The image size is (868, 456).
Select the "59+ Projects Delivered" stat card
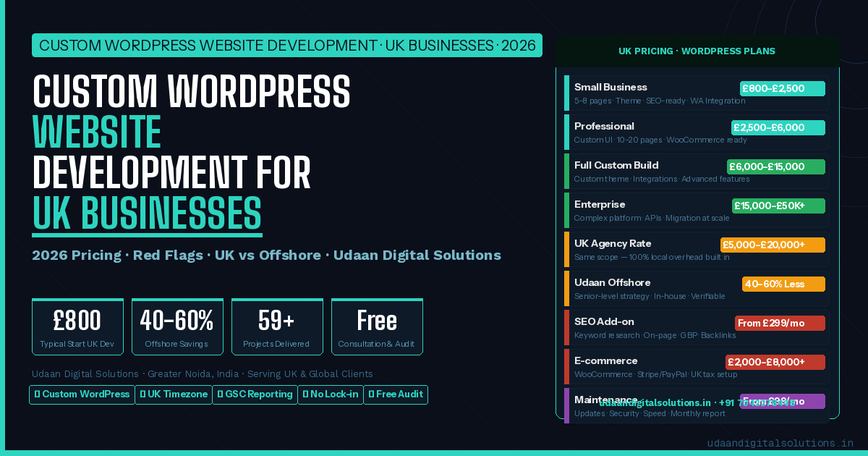point(277,326)
